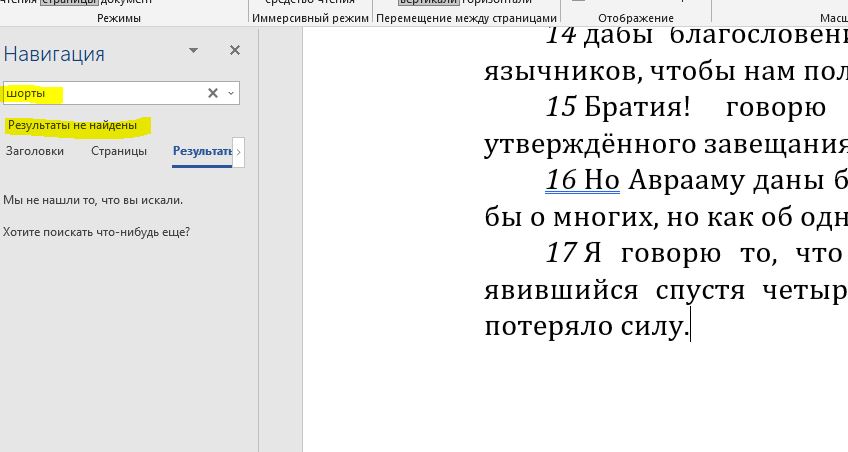
Task: Click the Результаты не найдены message
Action: coord(72,125)
